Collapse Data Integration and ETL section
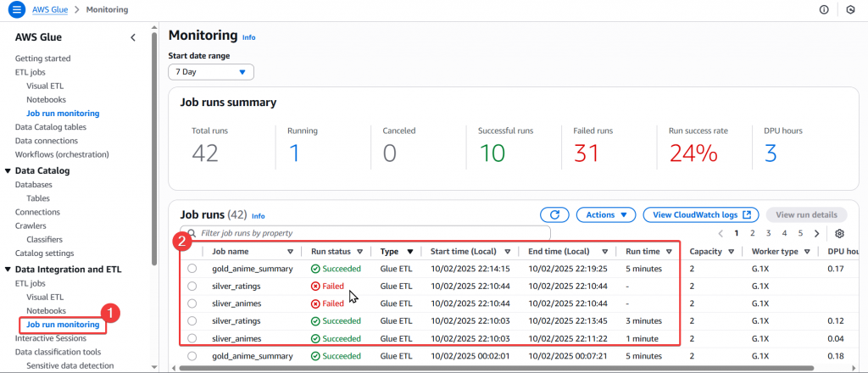Image resolution: width=868 pixels, height=373 pixels. click(x=8, y=270)
